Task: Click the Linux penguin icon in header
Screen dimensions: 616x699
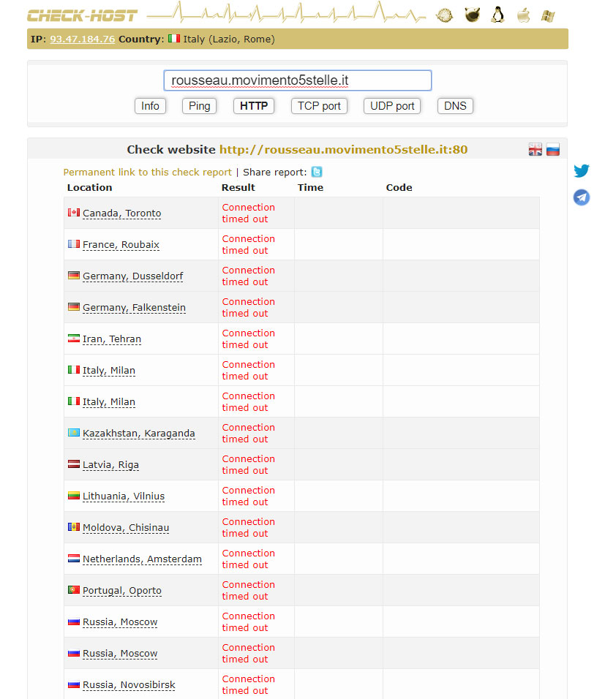Action: 497,15
